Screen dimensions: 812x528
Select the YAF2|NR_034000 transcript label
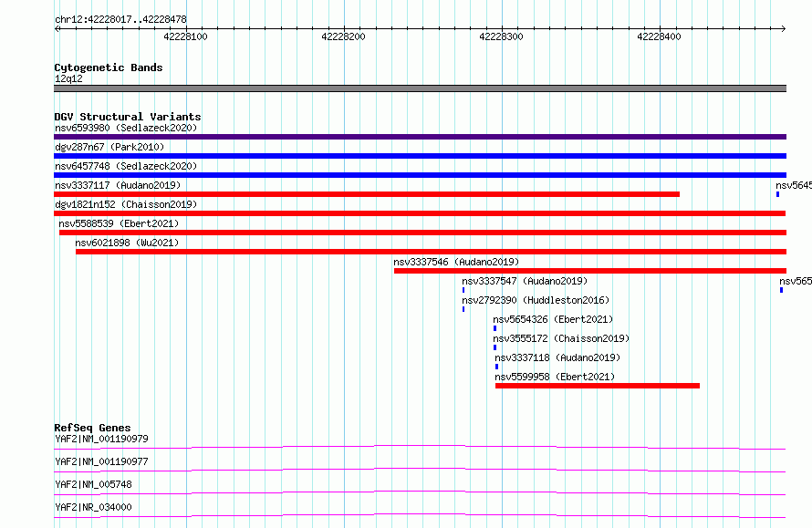click(93, 507)
